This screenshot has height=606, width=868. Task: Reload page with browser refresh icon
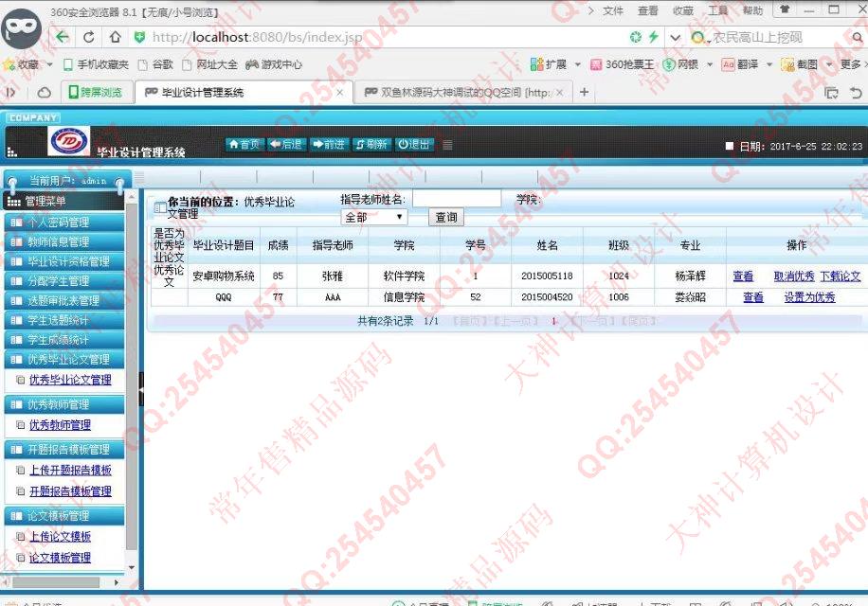point(88,37)
